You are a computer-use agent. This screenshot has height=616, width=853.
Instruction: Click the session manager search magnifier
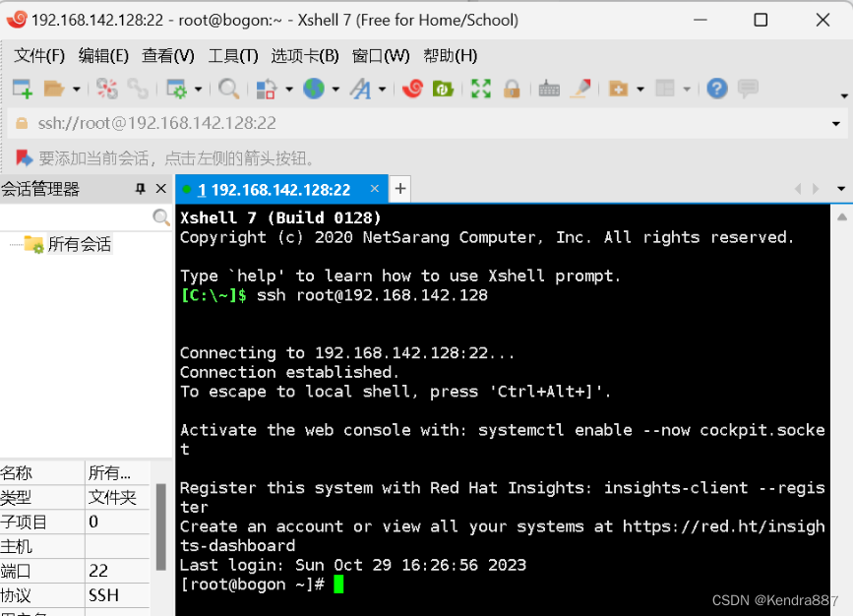point(161,217)
